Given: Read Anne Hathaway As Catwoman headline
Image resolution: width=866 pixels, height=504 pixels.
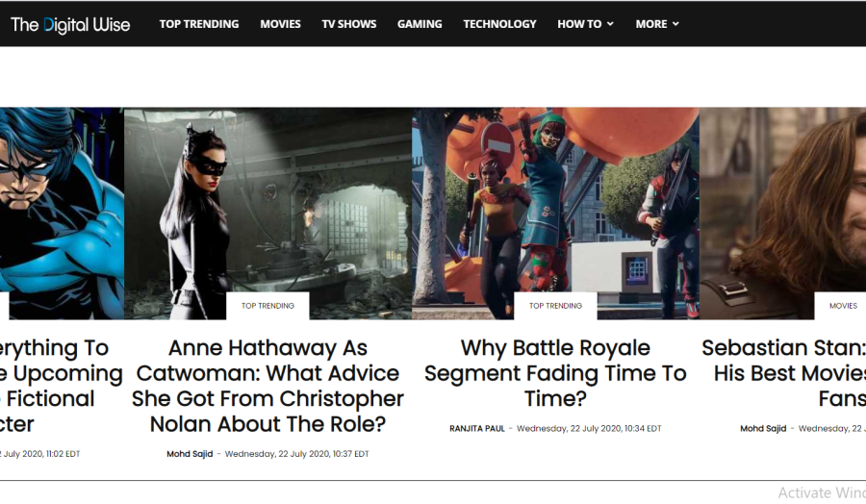Looking at the screenshot, I should (x=267, y=386).
